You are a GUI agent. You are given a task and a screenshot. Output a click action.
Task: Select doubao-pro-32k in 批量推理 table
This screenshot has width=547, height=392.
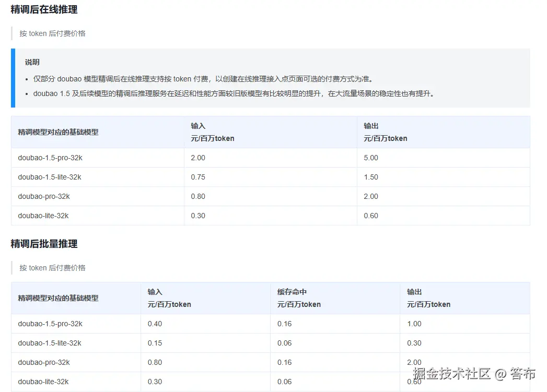click(x=44, y=362)
